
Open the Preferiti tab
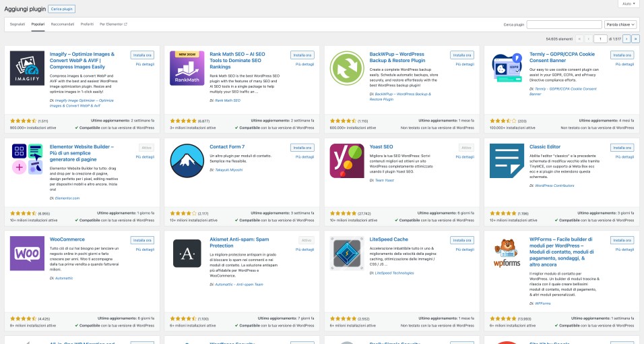point(87,24)
